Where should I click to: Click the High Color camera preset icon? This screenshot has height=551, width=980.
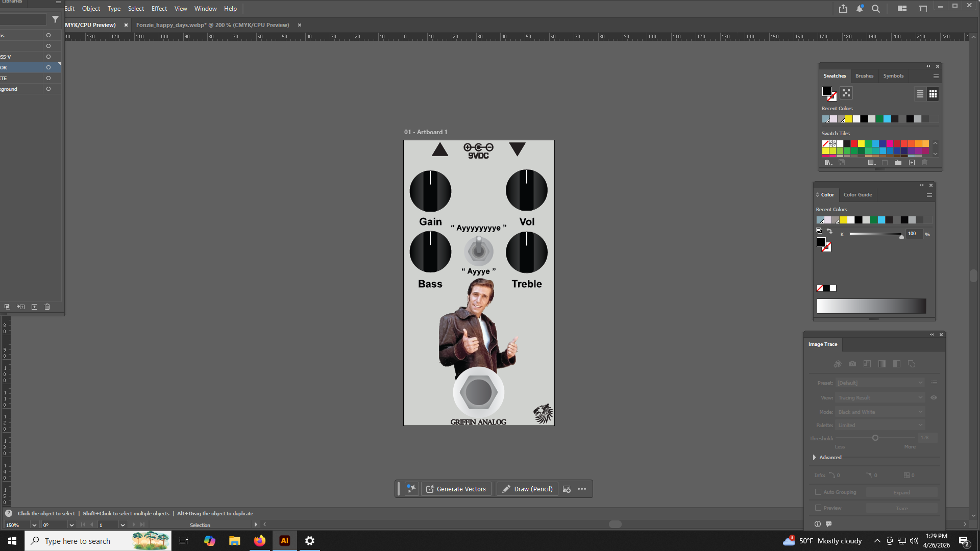click(852, 364)
